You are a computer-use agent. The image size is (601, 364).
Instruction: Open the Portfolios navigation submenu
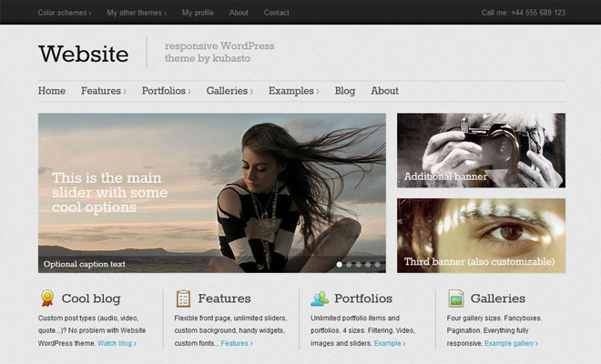[166, 91]
